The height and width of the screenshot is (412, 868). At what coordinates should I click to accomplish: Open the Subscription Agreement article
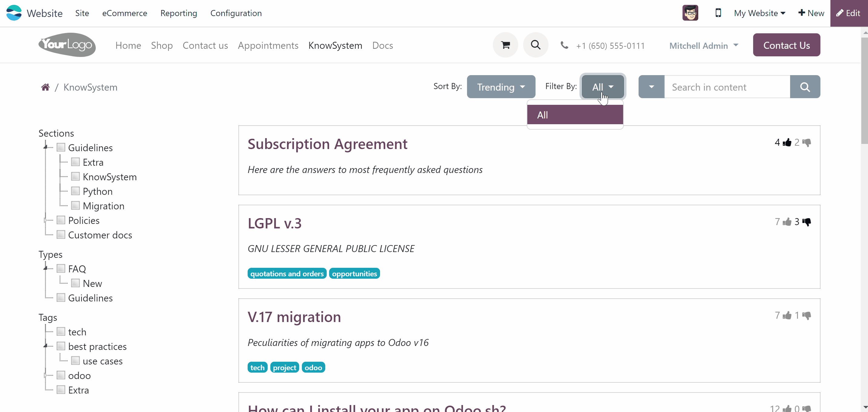pos(327,144)
